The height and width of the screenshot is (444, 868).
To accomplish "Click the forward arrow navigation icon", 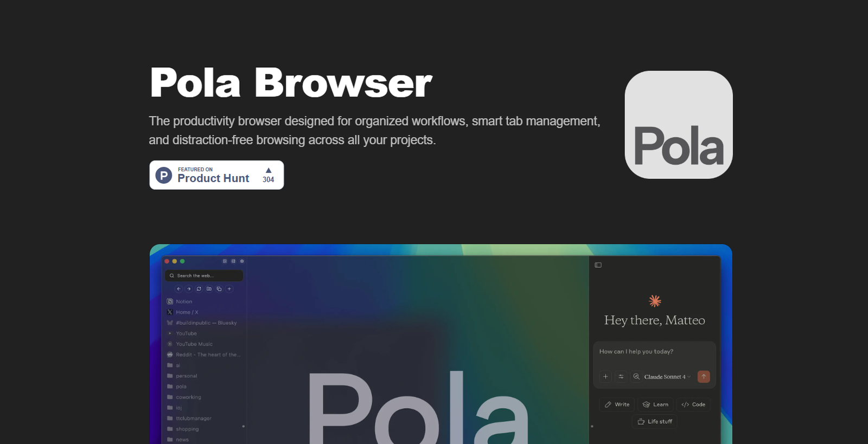I will (189, 289).
